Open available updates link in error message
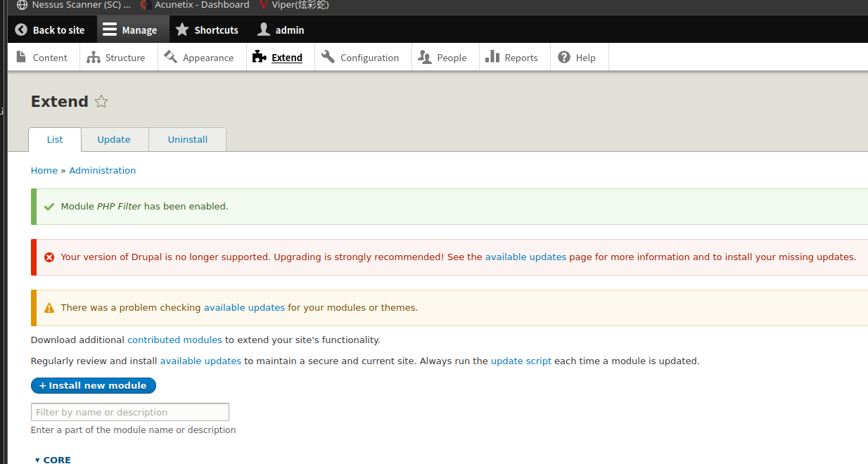Viewport: 868px width, 464px height. (x=525, y=257)
